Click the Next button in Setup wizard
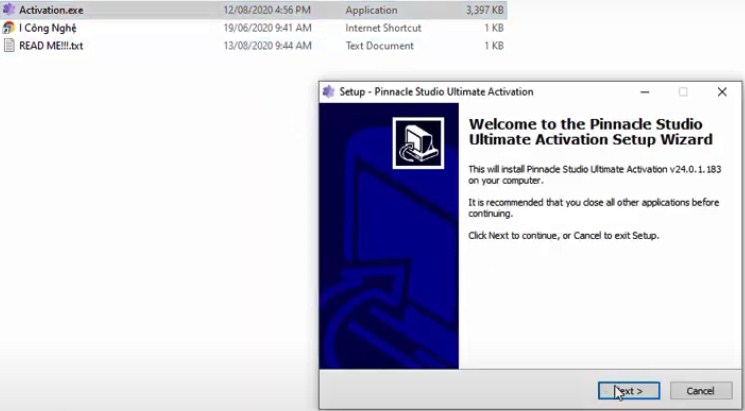Image resolution: width=745 pixels, height=411 pixels. [629, 391]
